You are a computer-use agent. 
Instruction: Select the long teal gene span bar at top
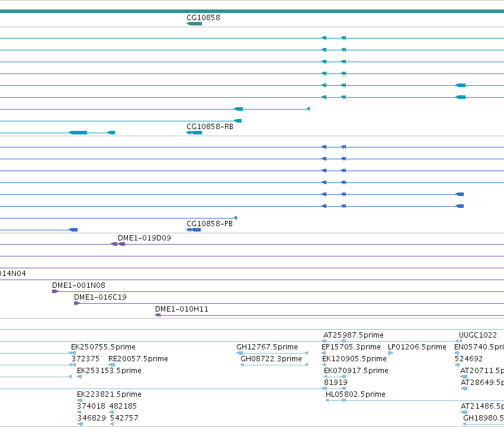click(252, 11)
